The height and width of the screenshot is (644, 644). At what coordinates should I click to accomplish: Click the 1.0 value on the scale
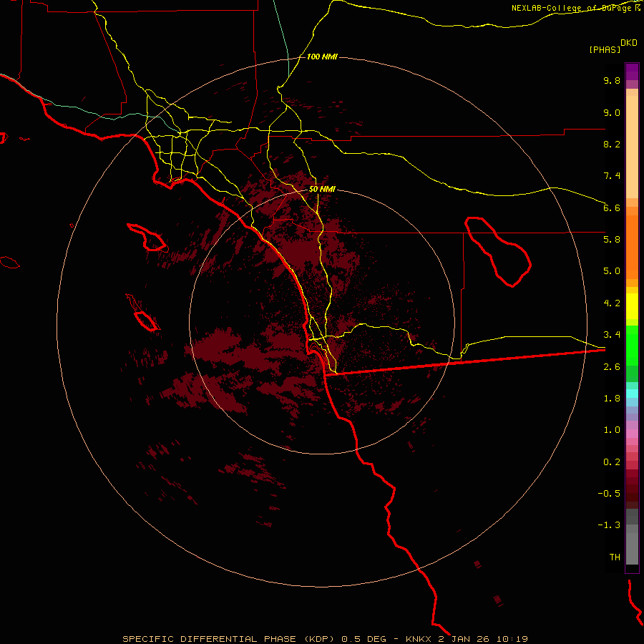tap(612, 430)
